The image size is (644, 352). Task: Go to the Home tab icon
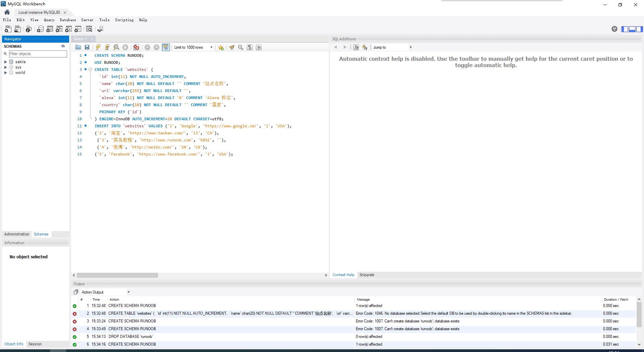7,12
